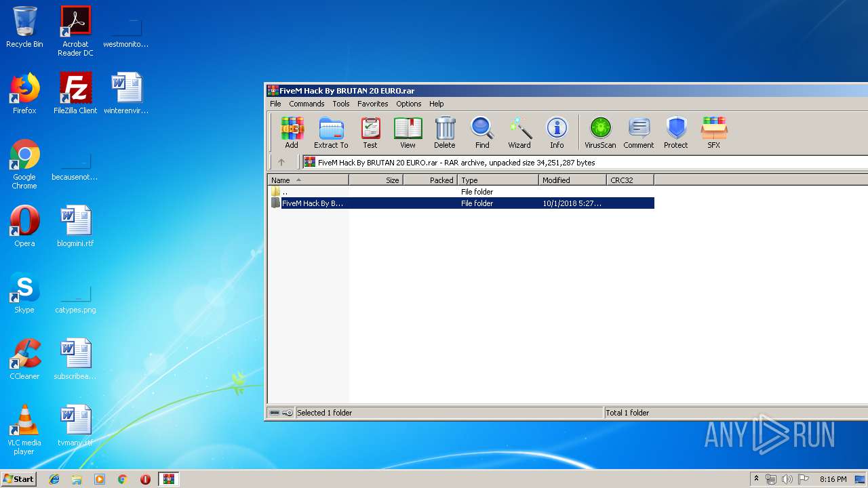Select the CCleaner desktop shortcut
This screenshot has height=488, width=868.
pyautogui.click(x=24, y=359)
